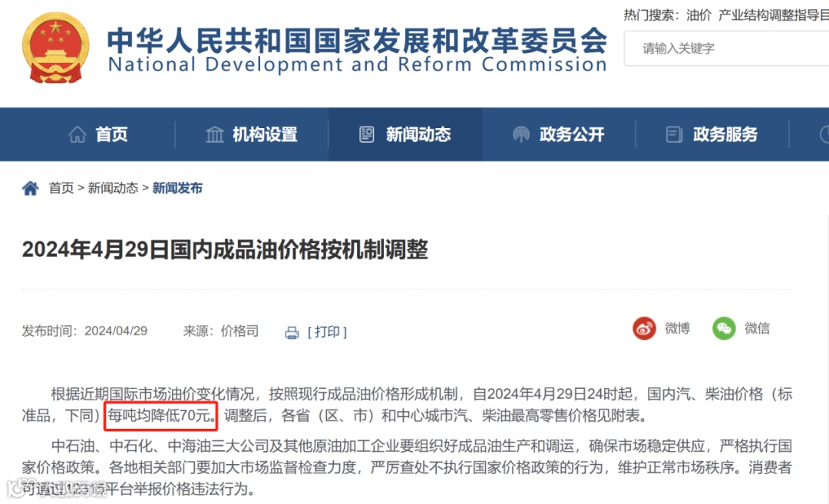The height and width of the screenshot is (504, 829).
Task: Click the building icon beside 机构设置
Action: tap(215, 134)
